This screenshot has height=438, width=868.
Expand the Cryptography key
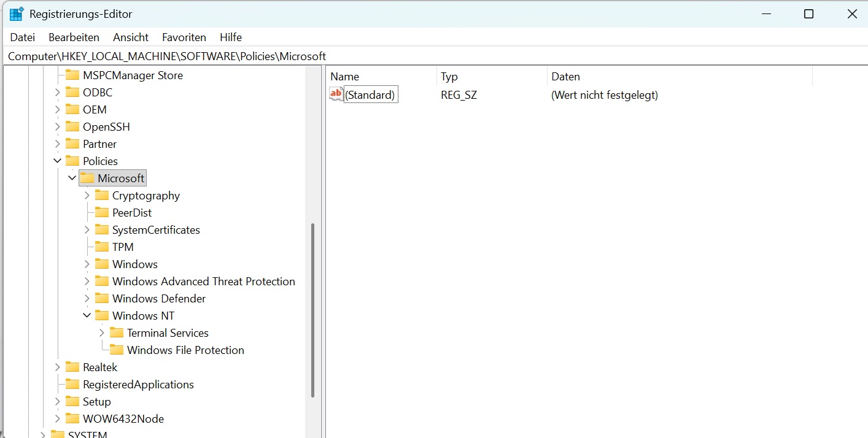pyautogui.click(x=87, y=196)
